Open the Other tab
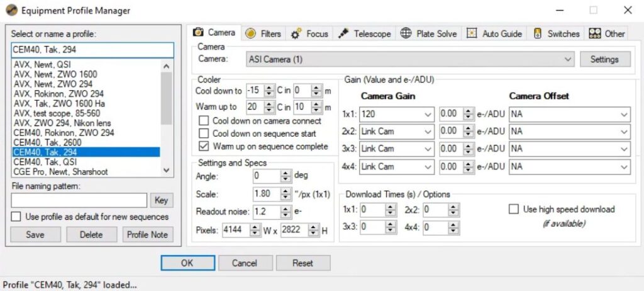The width and height of the screenshot is (644, 291). [607, 34]
